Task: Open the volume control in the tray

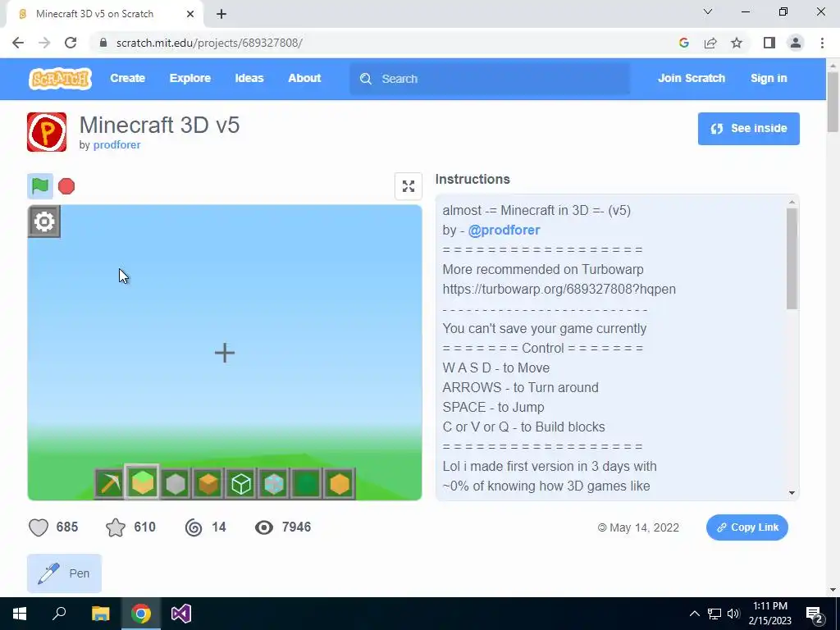Action: tap(733, 614)
